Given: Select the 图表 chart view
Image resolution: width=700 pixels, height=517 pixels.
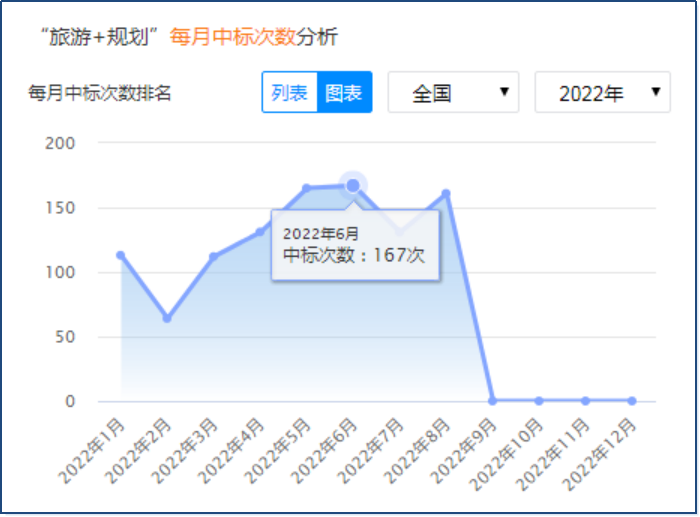Looking at the screenshot, I should (344, 93).
